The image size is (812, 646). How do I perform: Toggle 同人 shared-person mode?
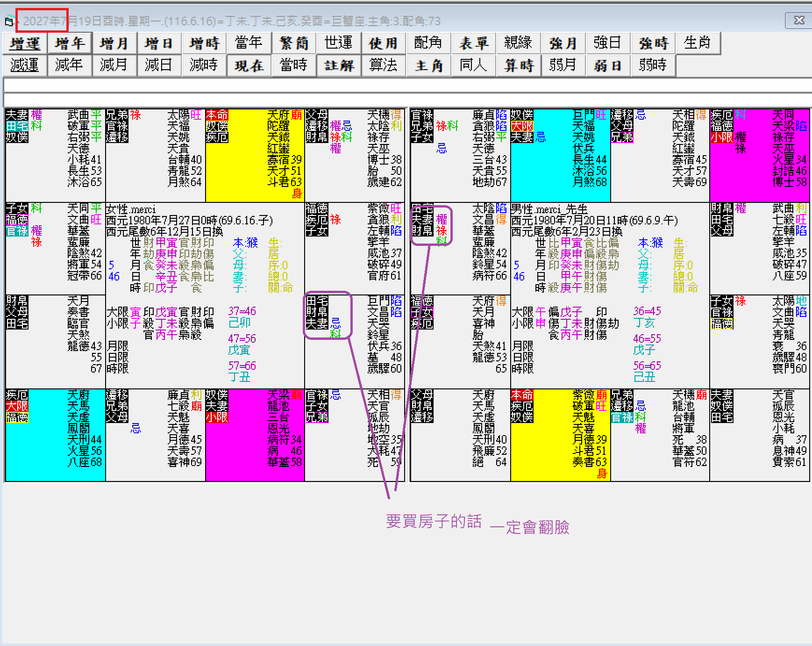473,65
